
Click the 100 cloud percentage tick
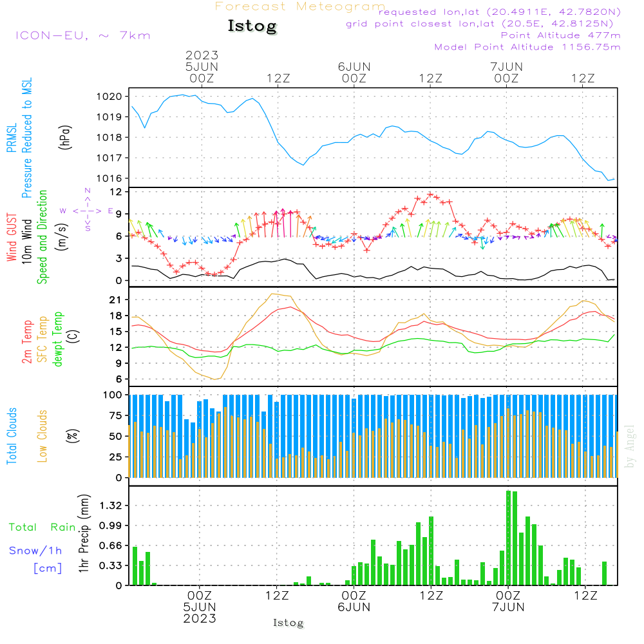tap(113, 395)
